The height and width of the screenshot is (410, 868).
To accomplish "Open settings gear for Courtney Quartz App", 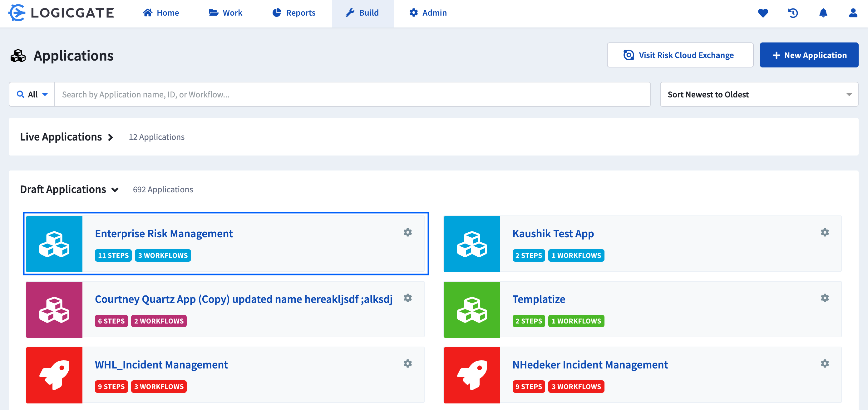I will [x=408, y=298].
